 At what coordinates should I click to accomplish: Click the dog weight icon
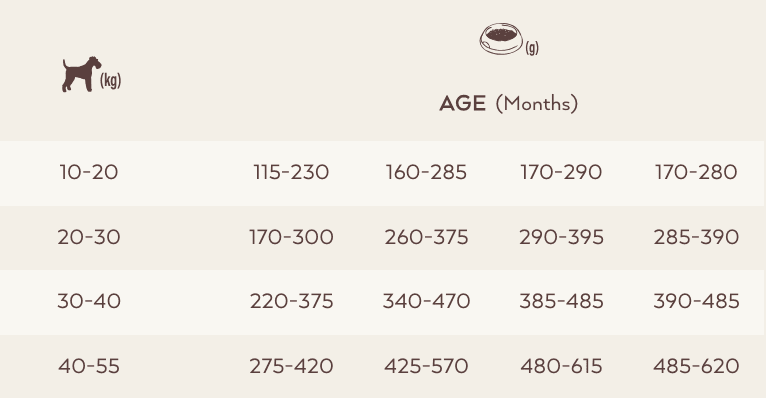pos(81,74)
